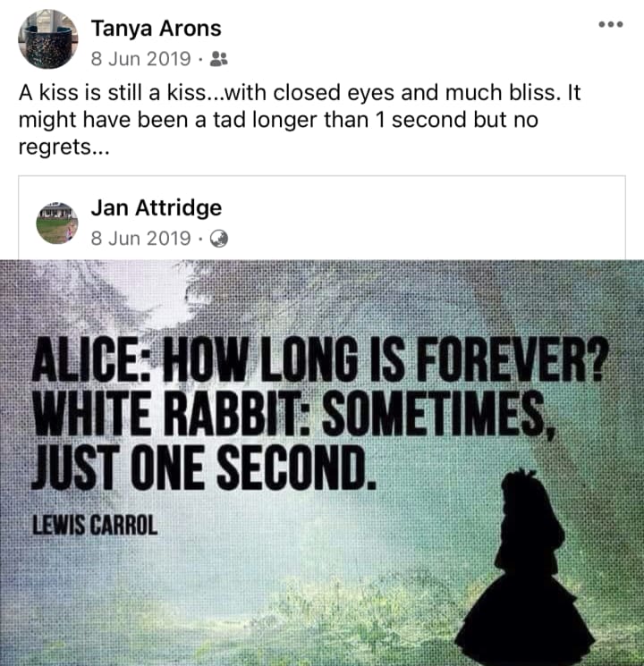Screen dimensions: 644x666
Task: Click the caption line ending with 'regrets...'
Action: [x=64, y=147]
